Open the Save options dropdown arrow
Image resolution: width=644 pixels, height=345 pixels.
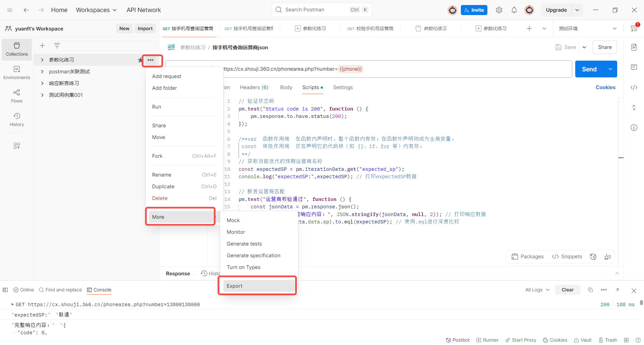(584, 47)
